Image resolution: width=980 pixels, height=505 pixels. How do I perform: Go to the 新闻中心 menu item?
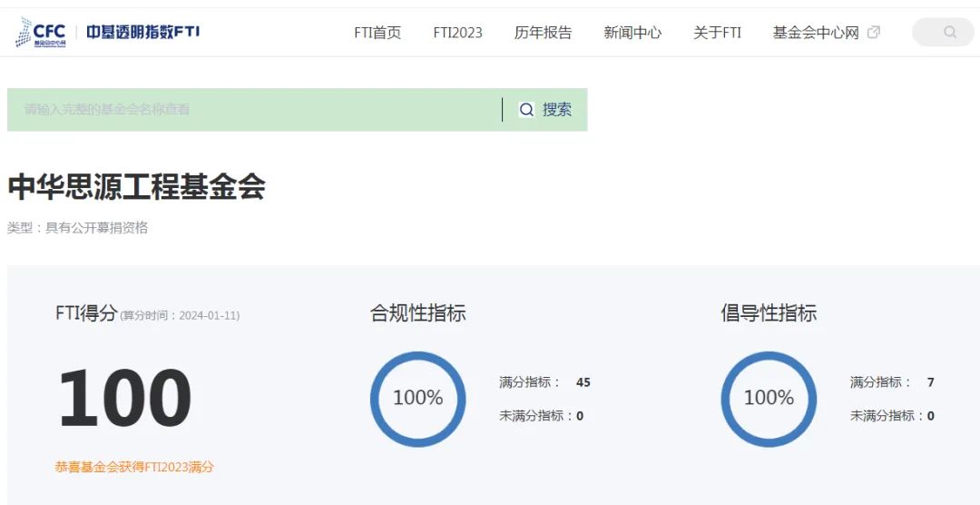click(x=632, y=33)
